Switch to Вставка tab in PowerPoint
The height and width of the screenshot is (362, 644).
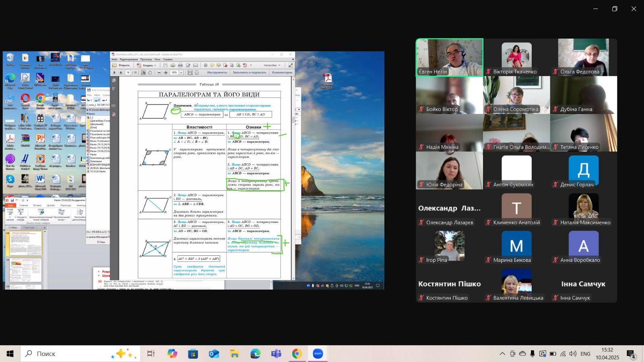point(37,205)
